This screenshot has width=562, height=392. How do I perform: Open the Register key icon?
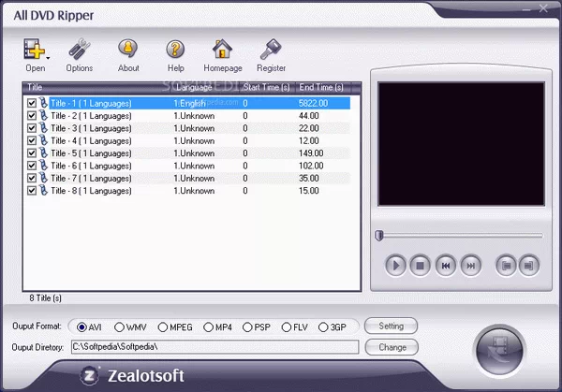click(x=271, y=49)
